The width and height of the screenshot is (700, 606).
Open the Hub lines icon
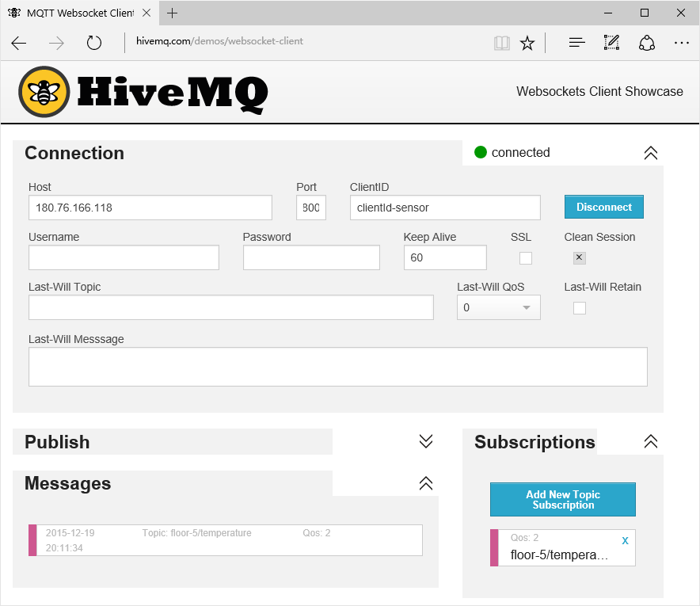point(576,43)
